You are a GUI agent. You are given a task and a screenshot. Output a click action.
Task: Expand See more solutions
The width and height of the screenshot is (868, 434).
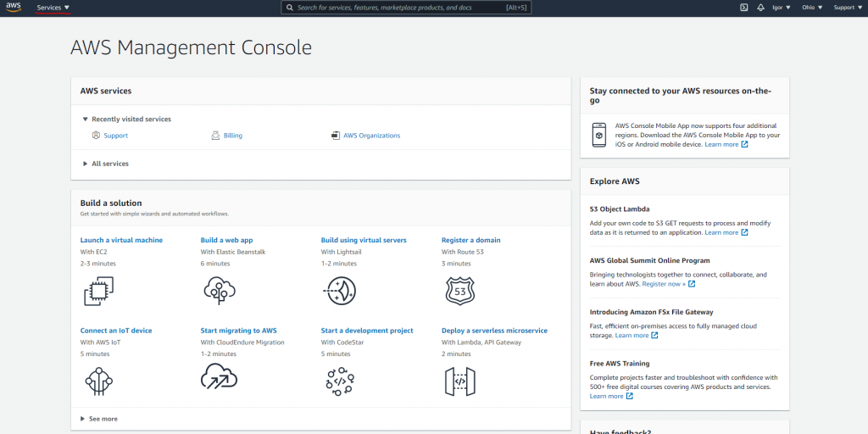pyautogui.click(x=99, y=419)
